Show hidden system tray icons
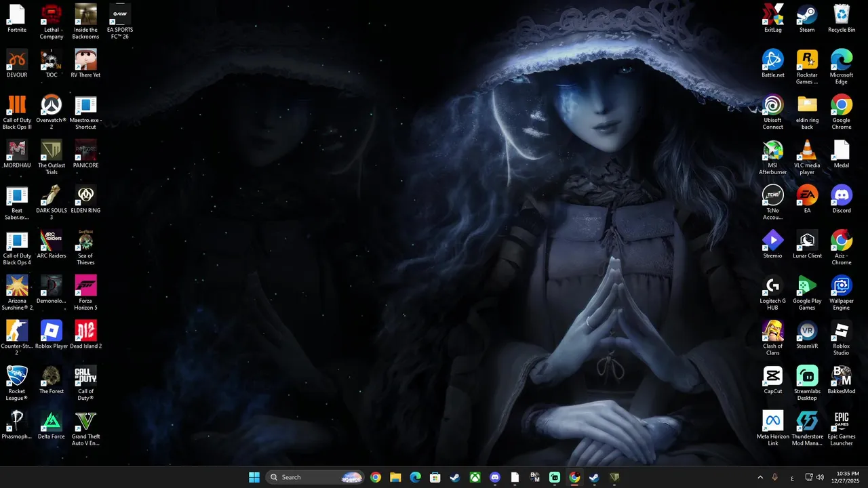The width and height of the screenshot is (868, 488). (x=760, y=477)
